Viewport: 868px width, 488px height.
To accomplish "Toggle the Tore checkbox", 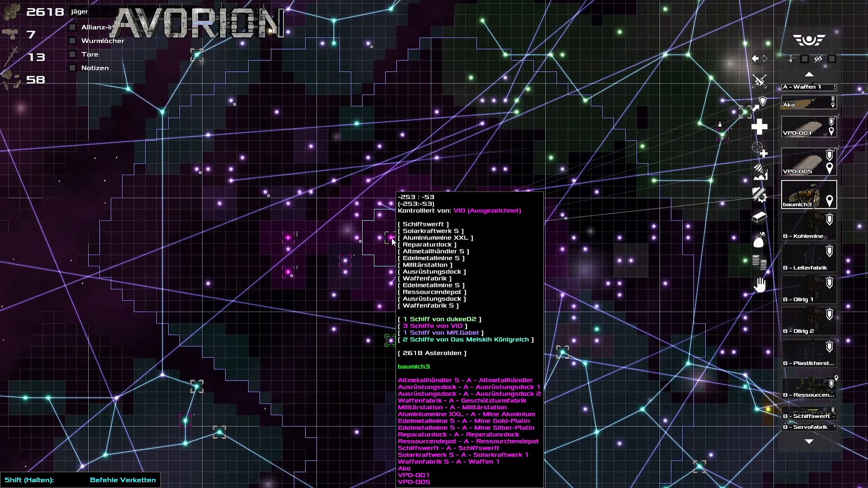I will pos(72,55).
